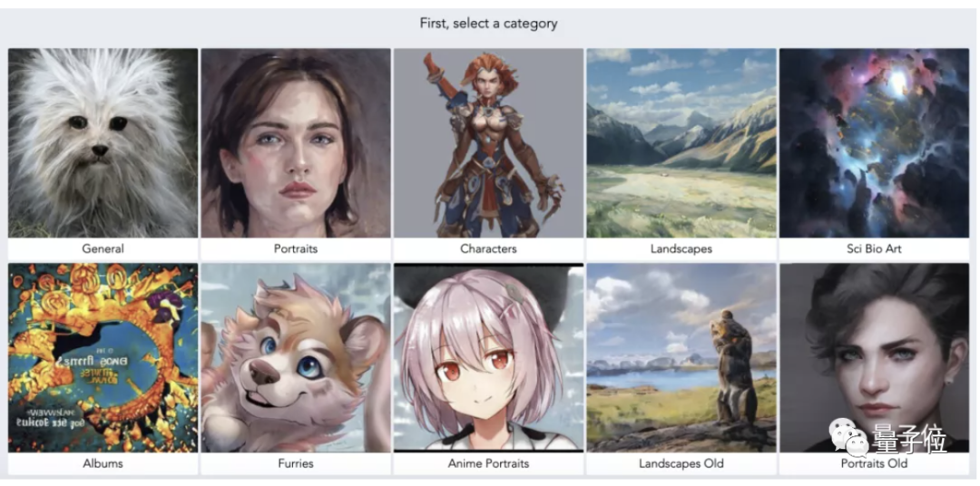This screenshot has width=980, height=486.
Task: Click the Portraits label
Action: 296,248
